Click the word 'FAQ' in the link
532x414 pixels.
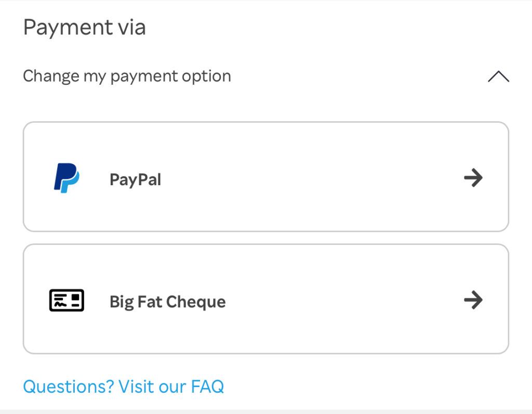tap(207, 386)
